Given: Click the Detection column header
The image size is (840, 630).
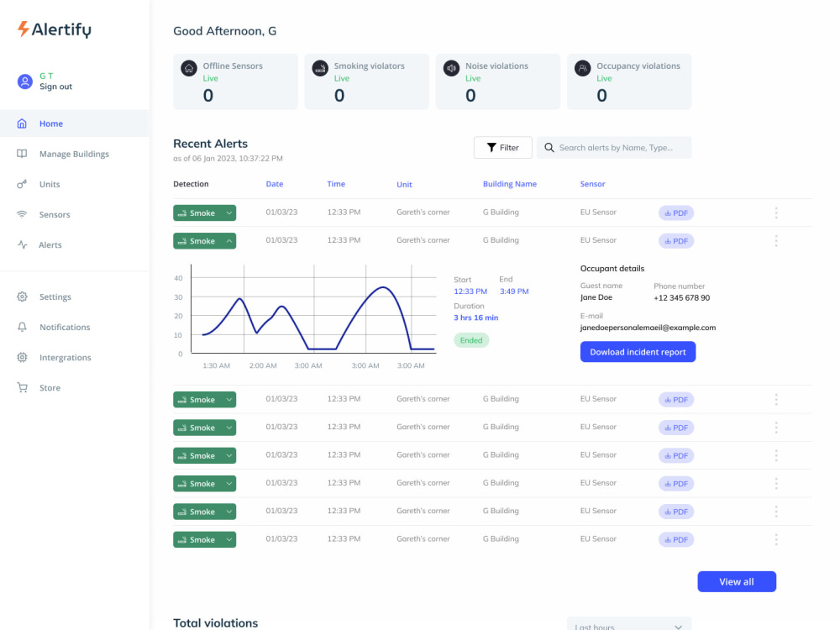Looking at the screenshot, I should click(x=191, y=184).
